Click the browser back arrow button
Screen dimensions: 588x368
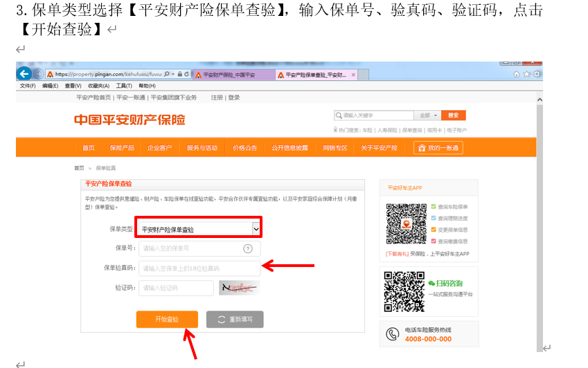(24, 74)
